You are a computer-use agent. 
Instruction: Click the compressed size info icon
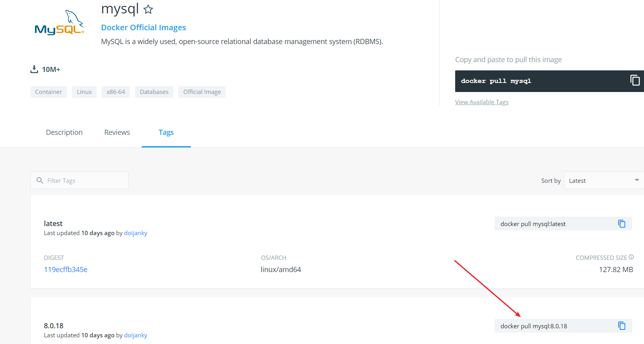point(631,257)
